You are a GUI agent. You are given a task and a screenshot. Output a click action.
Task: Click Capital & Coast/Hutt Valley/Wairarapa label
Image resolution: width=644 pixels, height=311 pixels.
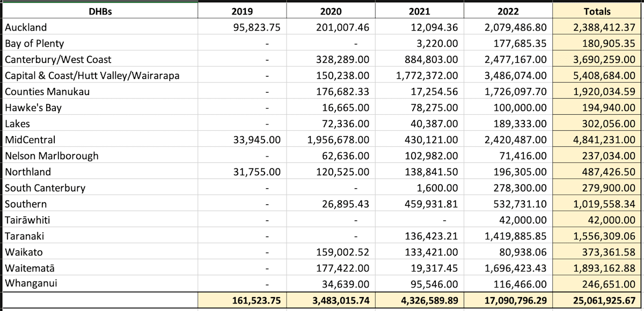pos(92,76)
